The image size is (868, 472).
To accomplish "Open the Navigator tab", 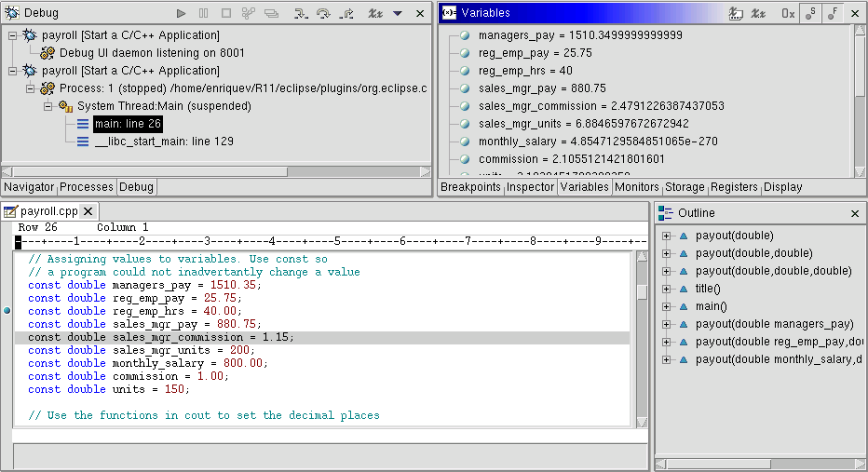I will 29,187.
